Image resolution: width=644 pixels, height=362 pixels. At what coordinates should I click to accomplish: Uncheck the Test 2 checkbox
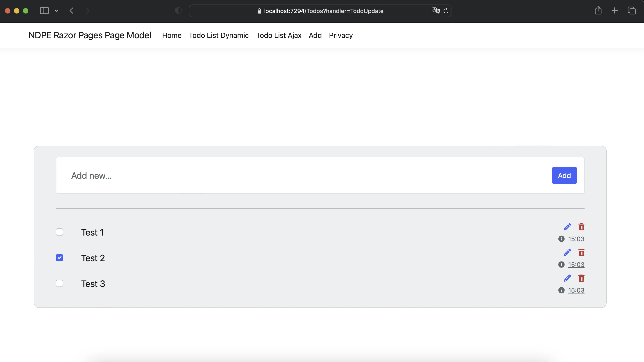point(59,258)
